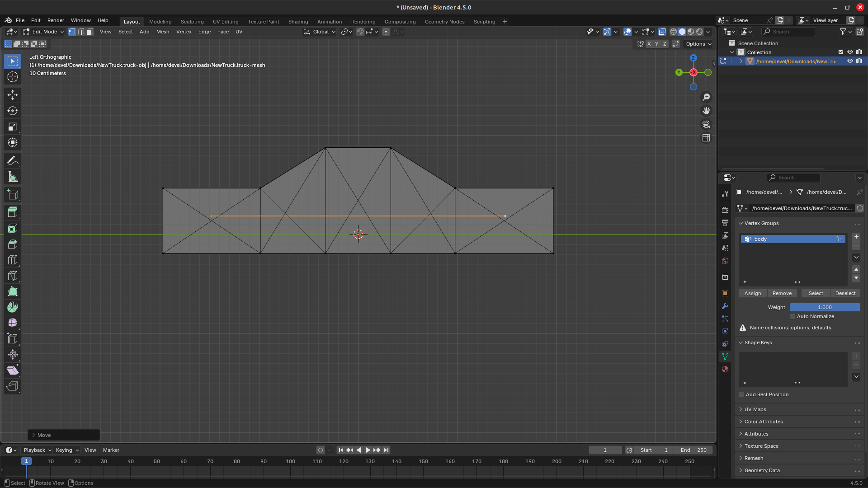Expand the Move operator panel
The height and width of the screenshot is (488, 868).
(63, 435)
